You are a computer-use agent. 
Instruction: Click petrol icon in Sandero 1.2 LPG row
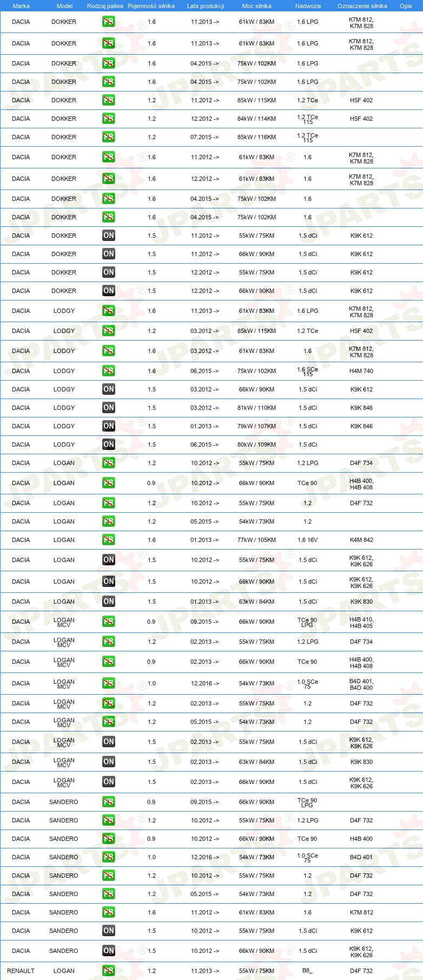click(109, 820)
